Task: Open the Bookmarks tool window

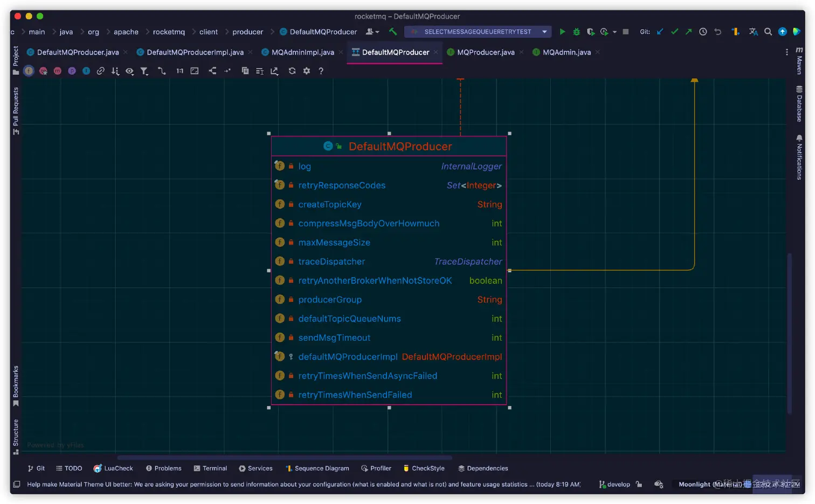Action: pyautogui.click(x=16, y=386)
